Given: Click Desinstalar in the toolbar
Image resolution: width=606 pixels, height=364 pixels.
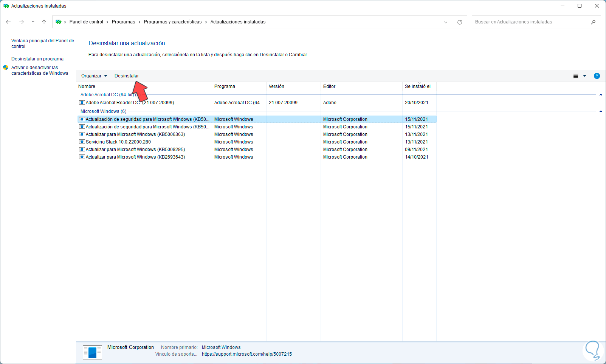Looking at the screenshot, I should [127, 76].
